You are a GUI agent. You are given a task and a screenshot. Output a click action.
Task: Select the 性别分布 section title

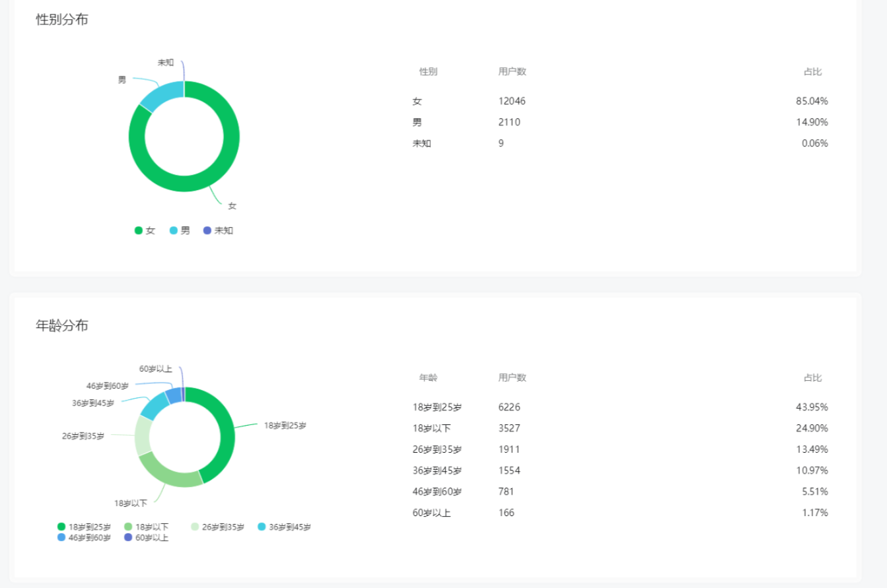coord(62,20)
